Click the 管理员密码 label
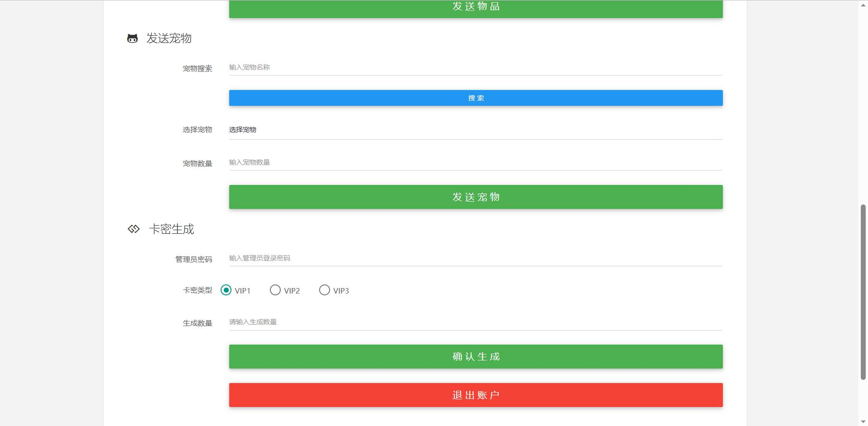 tap(194, 260)
